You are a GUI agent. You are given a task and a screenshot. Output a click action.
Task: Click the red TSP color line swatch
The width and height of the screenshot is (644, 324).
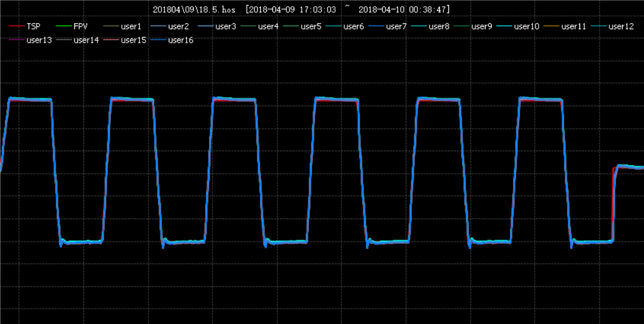[x=16, y=26]
